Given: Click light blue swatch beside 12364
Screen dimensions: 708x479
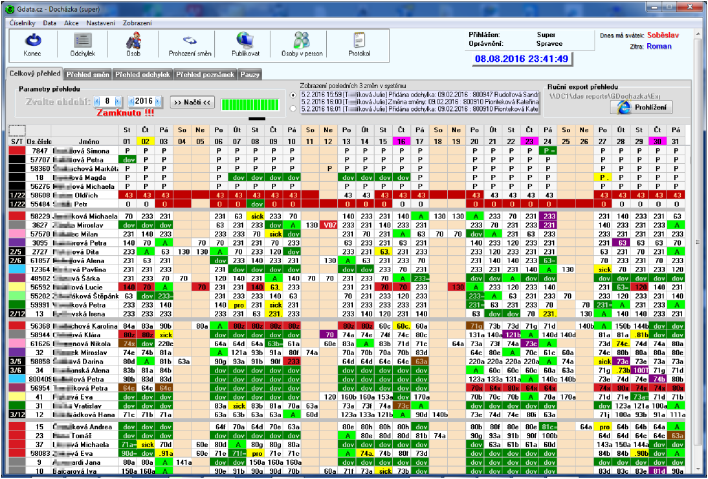Looking at the screenshot, I should click(17, 270).
